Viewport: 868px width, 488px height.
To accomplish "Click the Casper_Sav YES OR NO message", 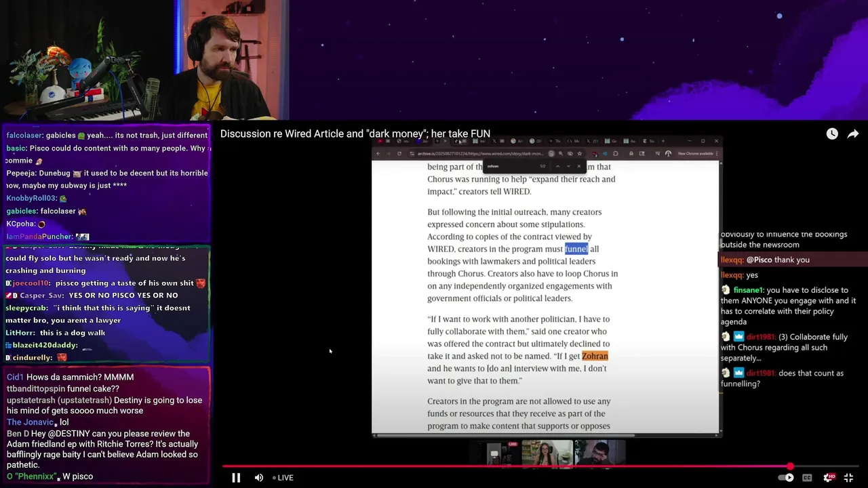I will click(92, 296).
